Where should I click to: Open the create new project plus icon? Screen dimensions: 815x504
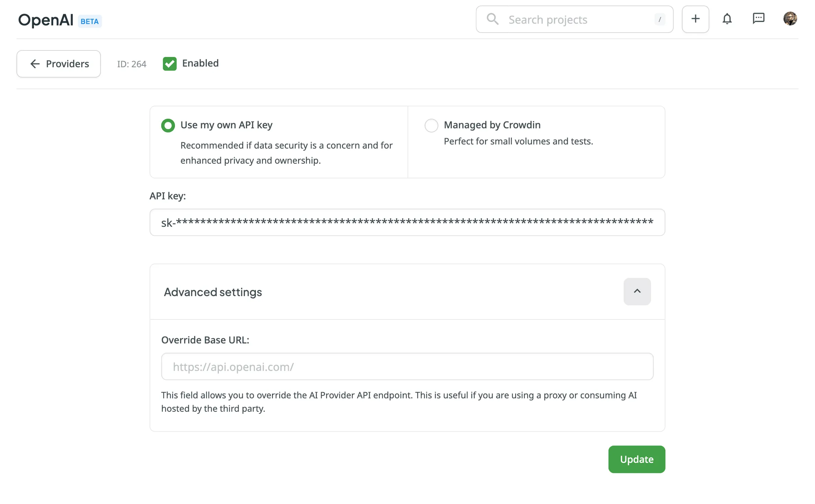click(x=695, y=19)
